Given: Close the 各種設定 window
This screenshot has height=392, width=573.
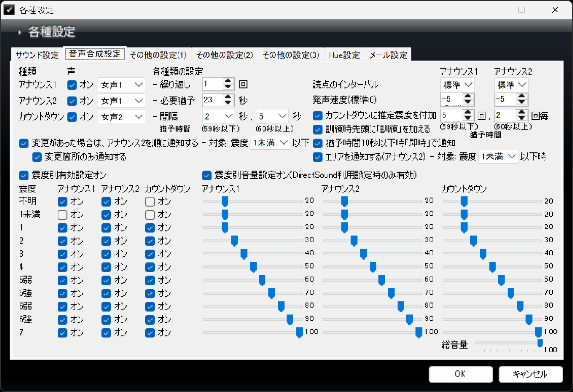Looking at the screenshot, I should 555,10.
